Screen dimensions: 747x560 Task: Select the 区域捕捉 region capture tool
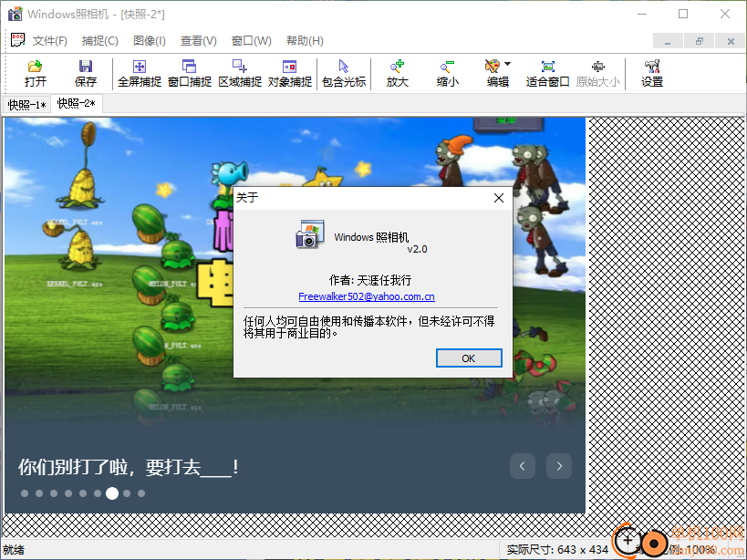click(240, 73)
